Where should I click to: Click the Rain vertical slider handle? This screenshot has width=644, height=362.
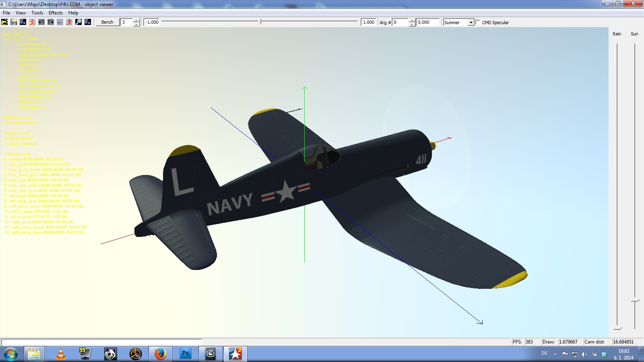pos(617,328)
